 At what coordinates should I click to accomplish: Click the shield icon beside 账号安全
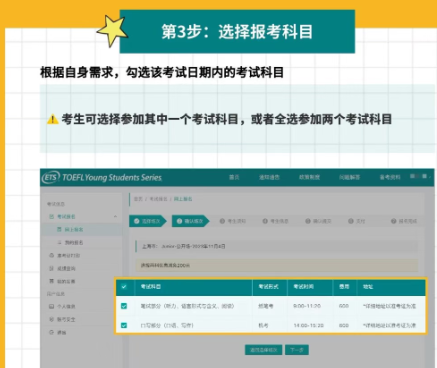[x=51, y=319]
